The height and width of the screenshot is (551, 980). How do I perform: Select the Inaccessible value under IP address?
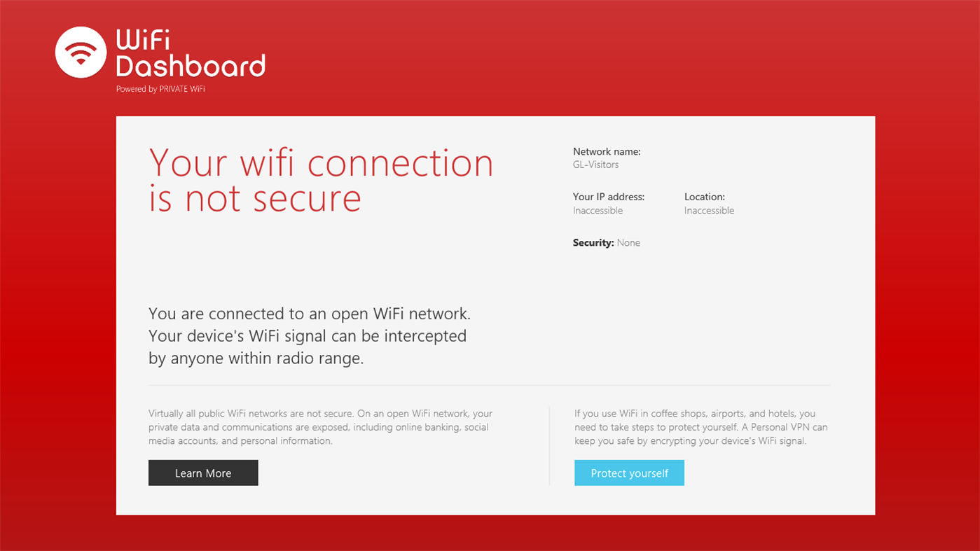pyautogui.click(x=598, y=211)
